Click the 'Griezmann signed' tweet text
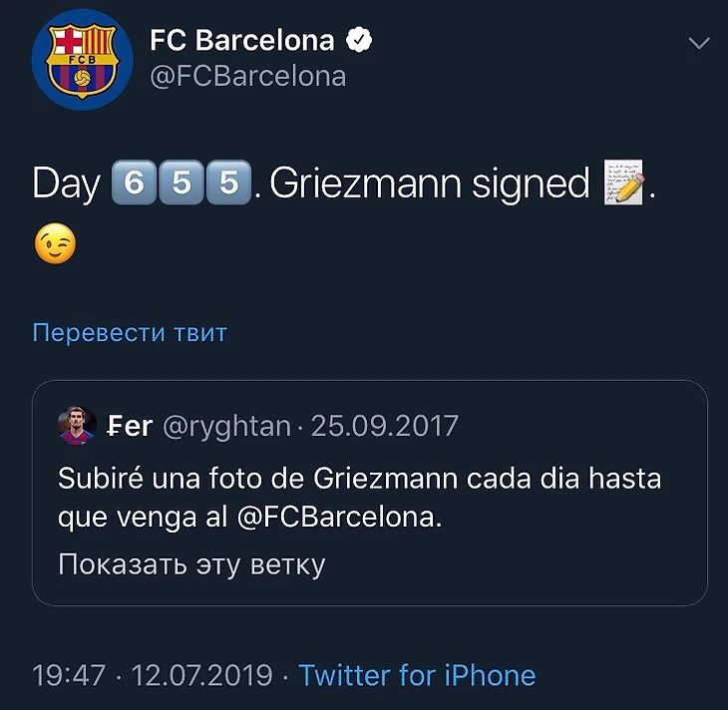728x710 pixels. [x=429, y=184]
